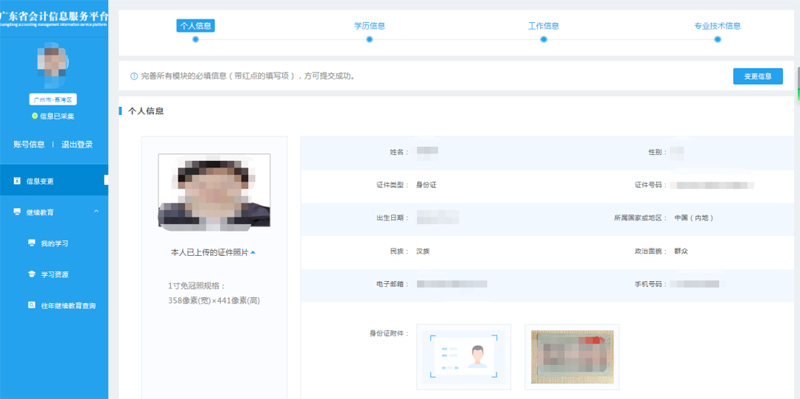Click the dot under 专业技术信息
Image resolution: width=800 pixels, height=399 pixels.
(717, 39)
